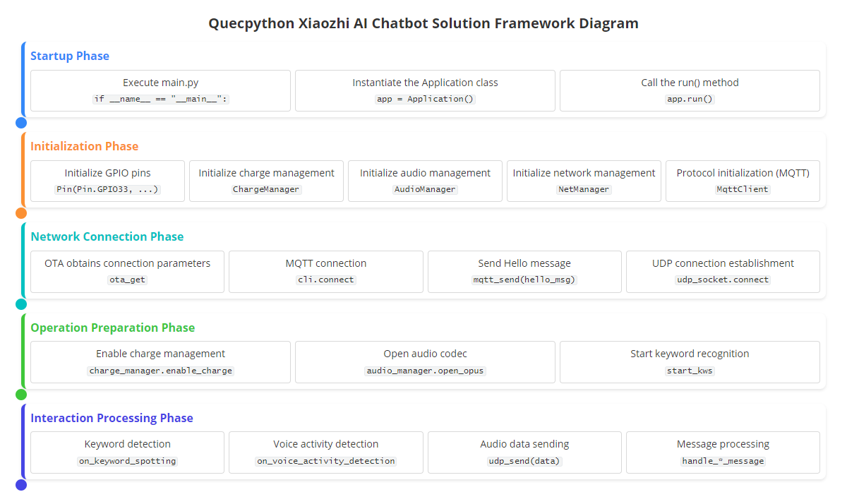
Task: Click the indigo Interaction Processing Phase timeline dot
Action: point(21,485)
